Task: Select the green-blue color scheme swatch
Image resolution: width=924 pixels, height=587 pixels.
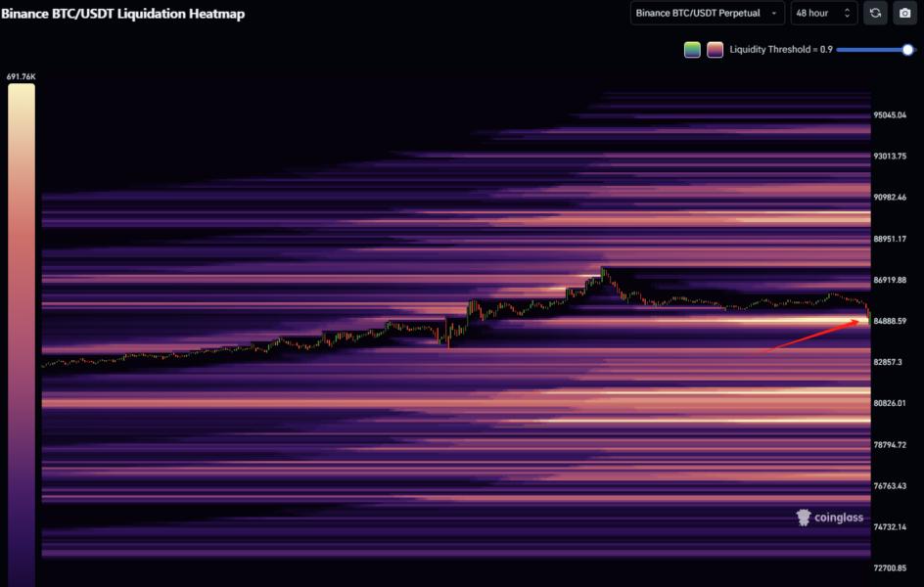Action: coord(692,50)
